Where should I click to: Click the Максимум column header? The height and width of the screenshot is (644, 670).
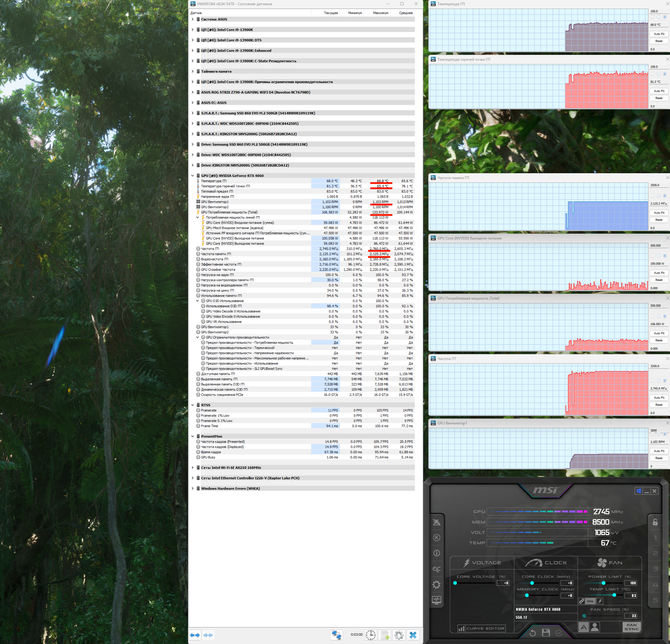(x=380, y=13)
